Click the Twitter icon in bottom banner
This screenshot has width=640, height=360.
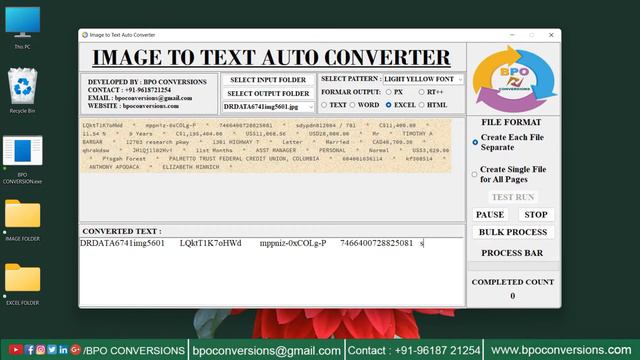[52, 350]
